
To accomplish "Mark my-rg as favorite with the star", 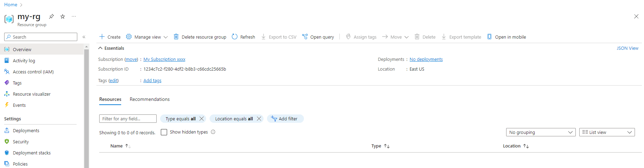I will pos(63,16).
